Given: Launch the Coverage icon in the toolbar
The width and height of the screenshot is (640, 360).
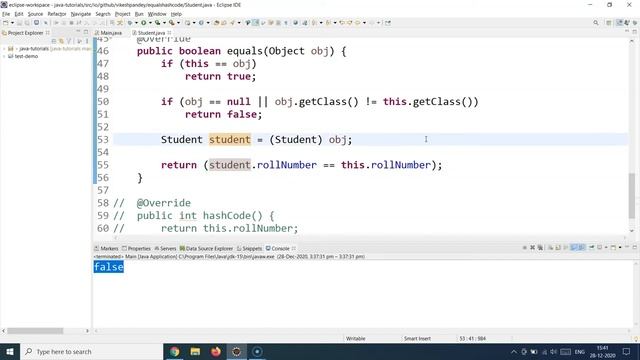Looking at the screenshot, I should pyautogui.click(x=157, y=23).
